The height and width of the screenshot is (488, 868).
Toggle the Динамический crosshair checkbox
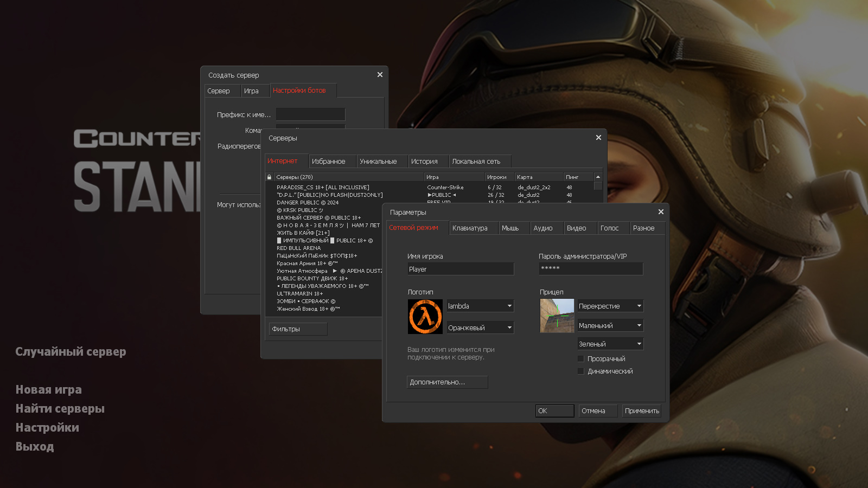(581, 371)
